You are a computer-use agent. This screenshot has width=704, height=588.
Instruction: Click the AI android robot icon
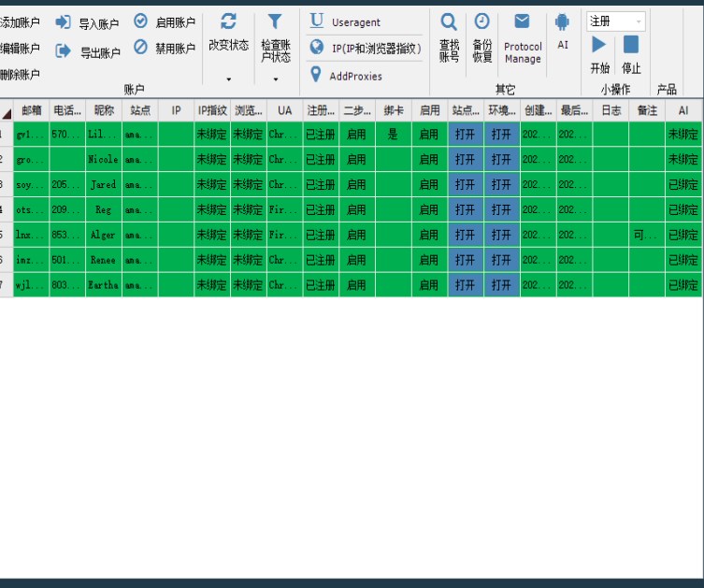pos(562,22)
